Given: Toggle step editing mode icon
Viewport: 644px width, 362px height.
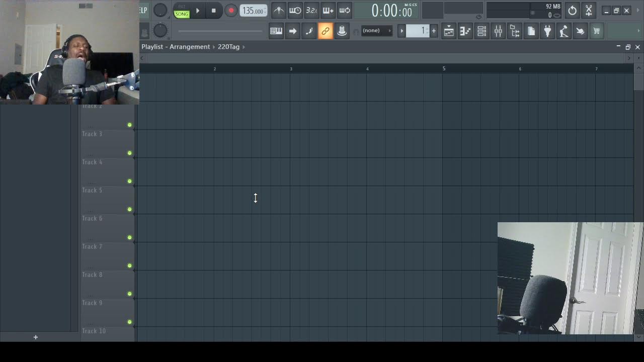Looking at the screenshot, I should click(309, 31).
